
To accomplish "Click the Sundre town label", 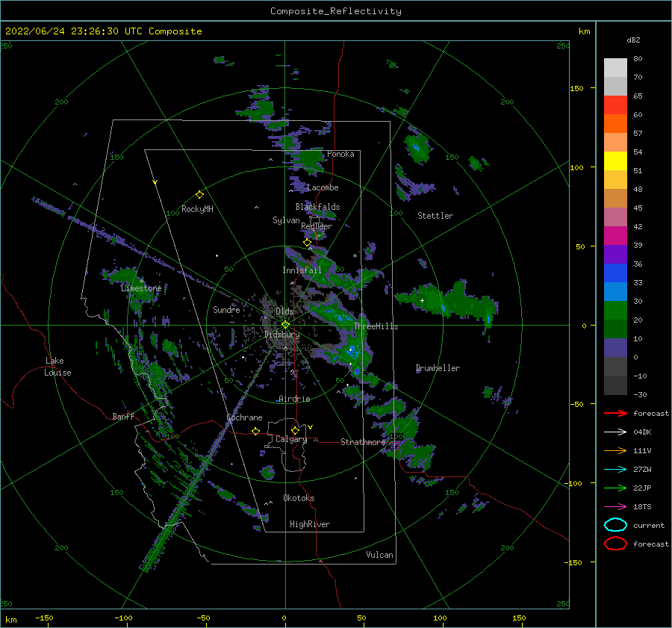I will [226, 309].
